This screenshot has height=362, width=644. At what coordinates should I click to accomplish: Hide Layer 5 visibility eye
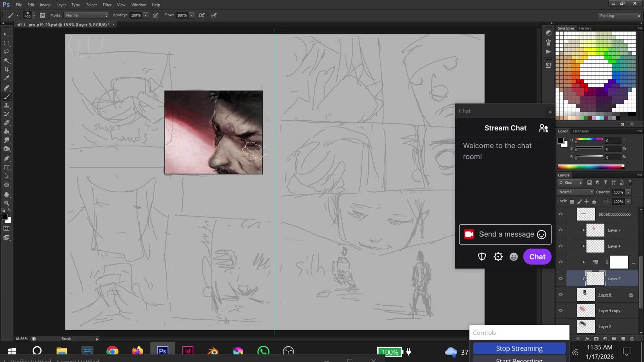pyautogui.click(x=560, y=279)
